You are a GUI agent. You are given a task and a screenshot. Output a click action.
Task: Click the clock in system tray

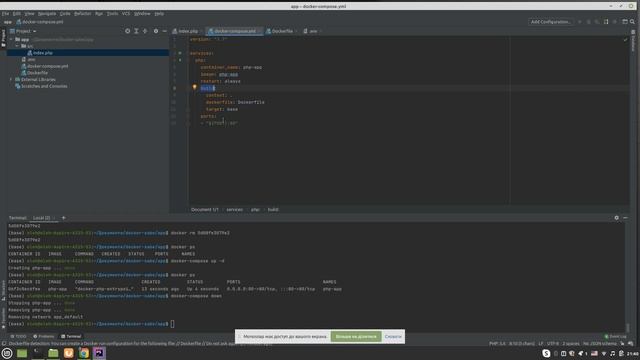pos(633,353)
